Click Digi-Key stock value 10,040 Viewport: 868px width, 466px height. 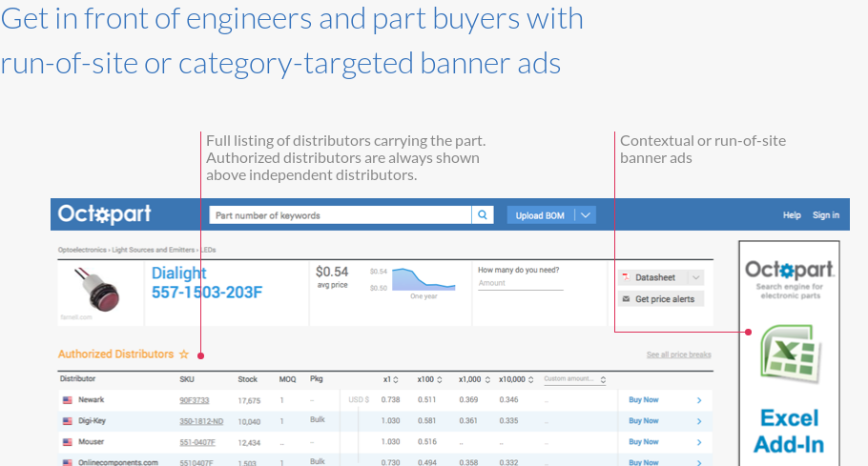click(x=249, y=422)
